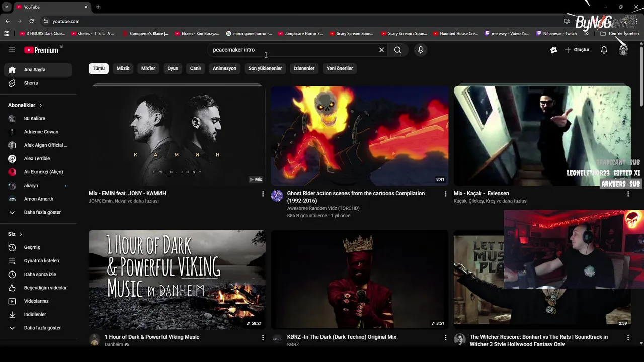The height and width of the screenshot is (362, 644).
Task: Reload the page in browser toolbar
Action: [31, 21]
